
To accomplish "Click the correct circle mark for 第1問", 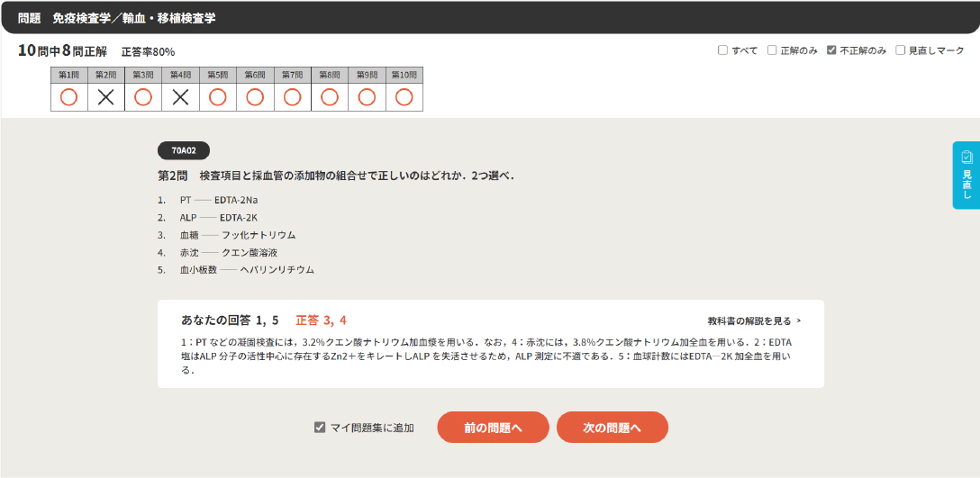I will 68,97.
